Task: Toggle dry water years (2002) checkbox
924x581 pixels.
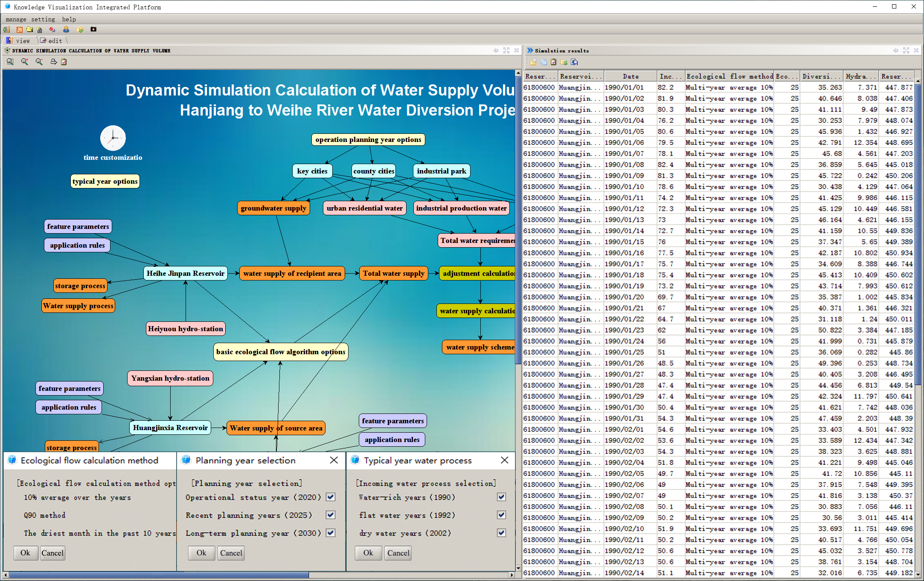Action: point(502,533)
